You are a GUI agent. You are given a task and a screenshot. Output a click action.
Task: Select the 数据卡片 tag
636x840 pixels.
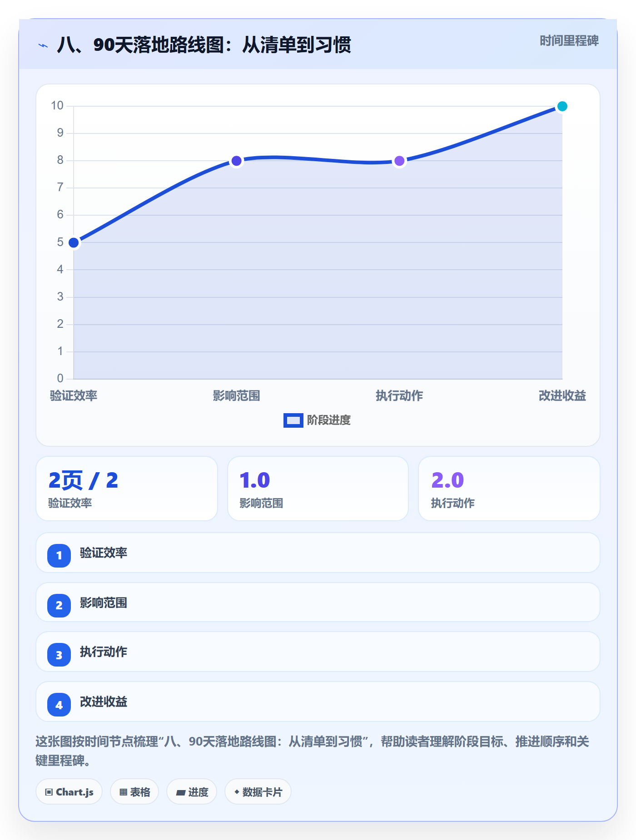pyautogui.click(x=258, y=792)
